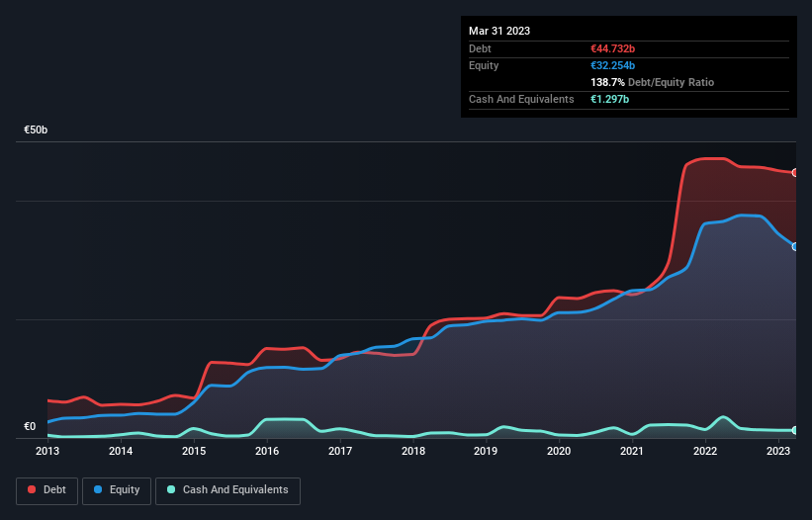Click the €44.732b debt value
This screenshot has height=520, width=812.
(612, 48)
